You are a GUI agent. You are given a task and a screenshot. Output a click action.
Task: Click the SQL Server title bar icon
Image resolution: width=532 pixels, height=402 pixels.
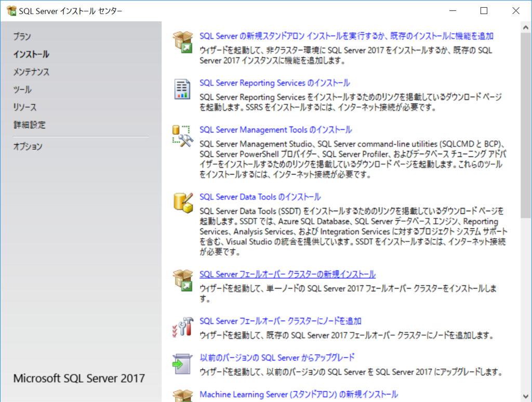[x=11, y=11]
